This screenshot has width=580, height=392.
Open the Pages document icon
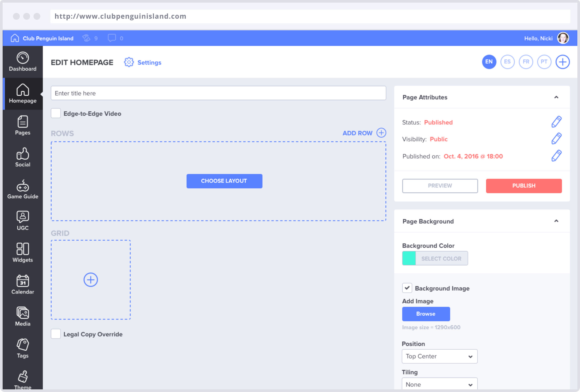point(23,122)
